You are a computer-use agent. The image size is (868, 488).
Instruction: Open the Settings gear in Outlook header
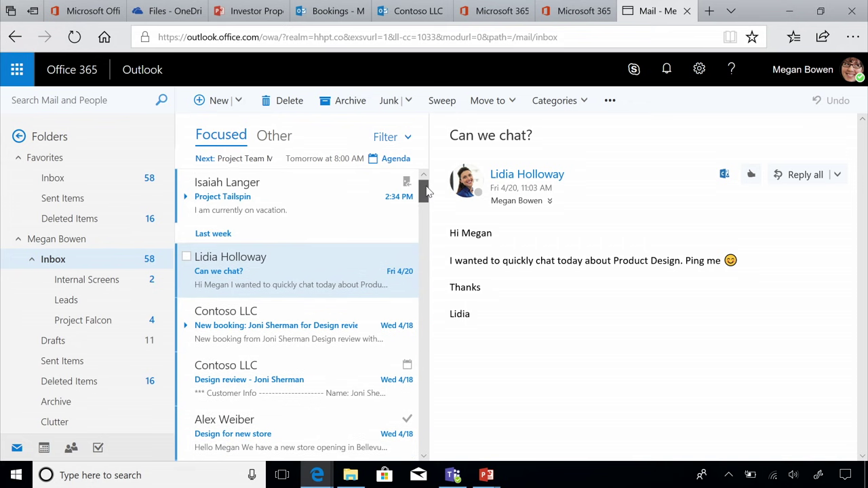click(x=699, y=69)
